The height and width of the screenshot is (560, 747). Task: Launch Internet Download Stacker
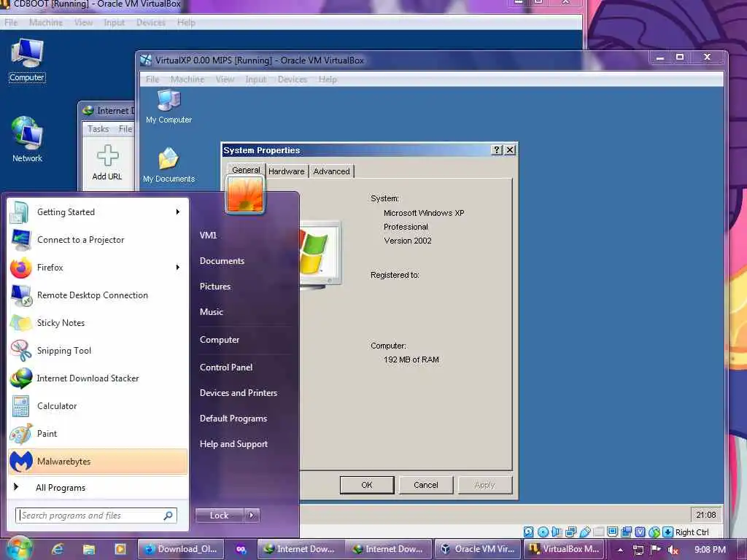(x=98, y=378)
